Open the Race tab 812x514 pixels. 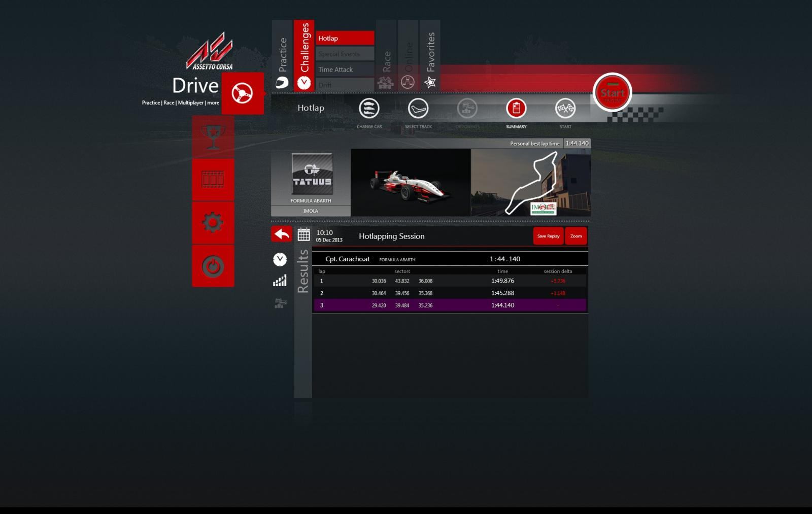386,56
